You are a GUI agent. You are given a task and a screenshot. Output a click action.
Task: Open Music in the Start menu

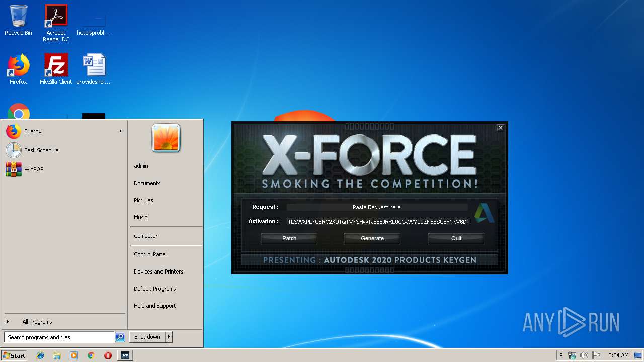[140, 217]
